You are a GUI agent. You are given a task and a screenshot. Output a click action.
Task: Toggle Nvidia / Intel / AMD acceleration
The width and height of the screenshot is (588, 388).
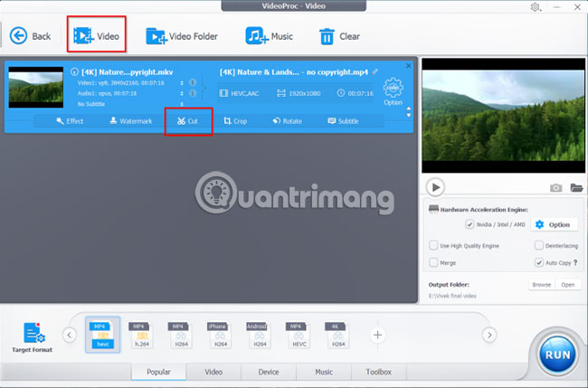(x=469, y=224)
